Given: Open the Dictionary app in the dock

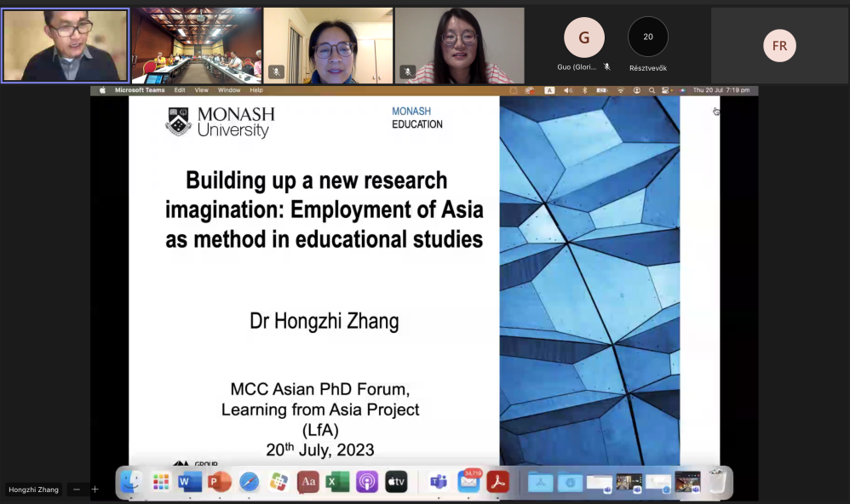Looking at the screenshot, I should point(308,483).
